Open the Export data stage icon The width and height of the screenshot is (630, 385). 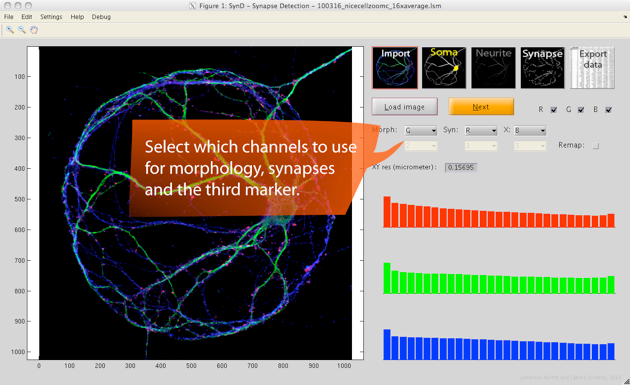[x=592, y=68]
